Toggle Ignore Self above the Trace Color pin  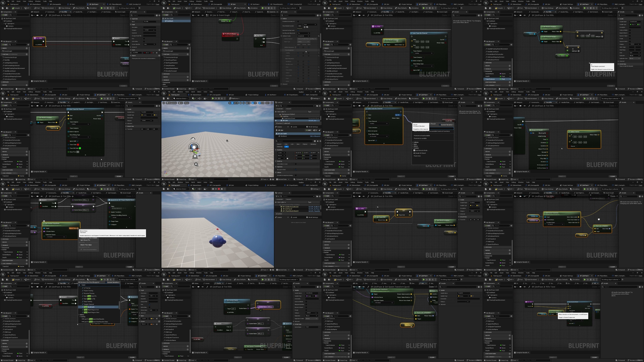[77, 141]
